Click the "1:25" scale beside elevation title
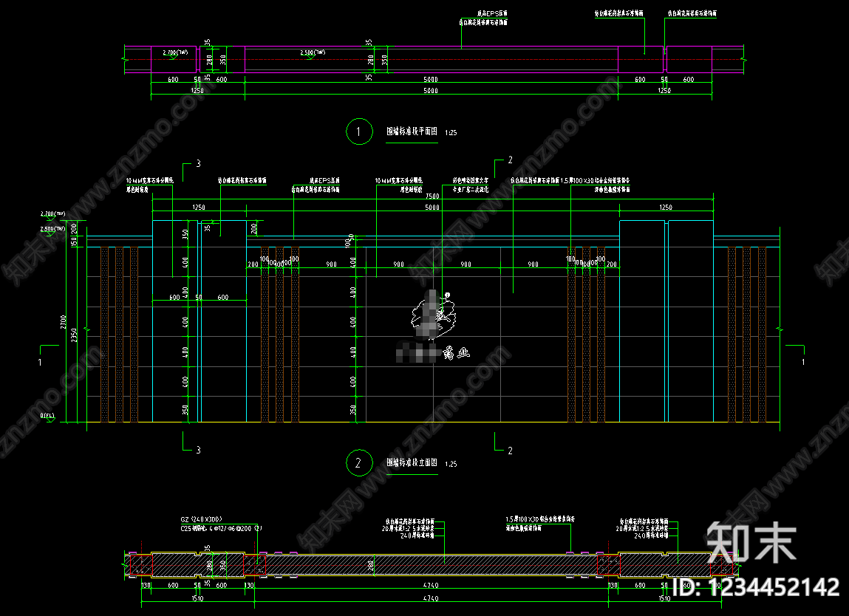The height and width of the screenshot is (616, 849). [451, 464]
